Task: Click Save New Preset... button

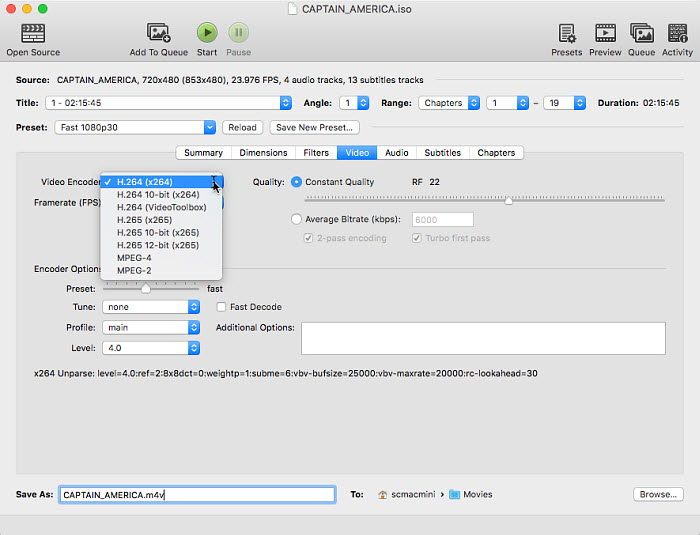Action: point(314,128)
